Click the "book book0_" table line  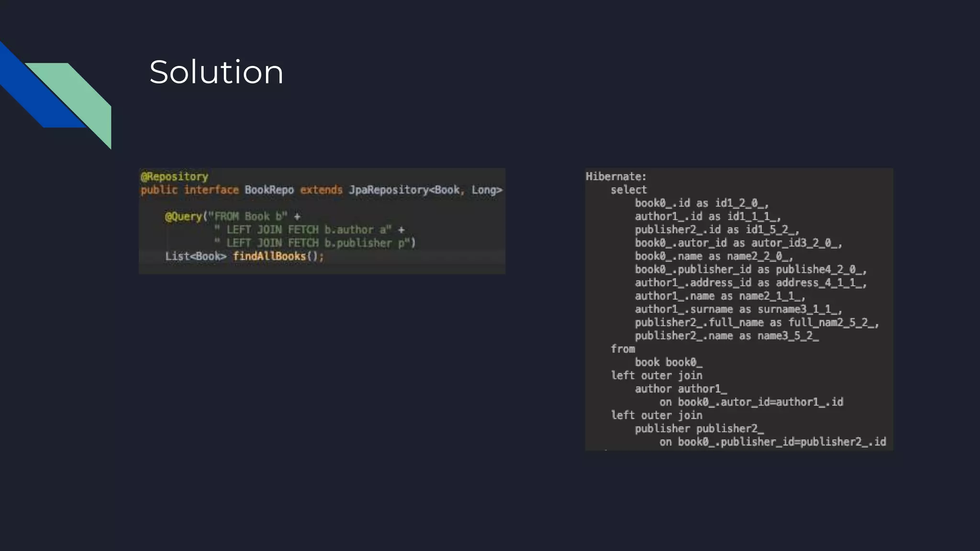point(668,362)
